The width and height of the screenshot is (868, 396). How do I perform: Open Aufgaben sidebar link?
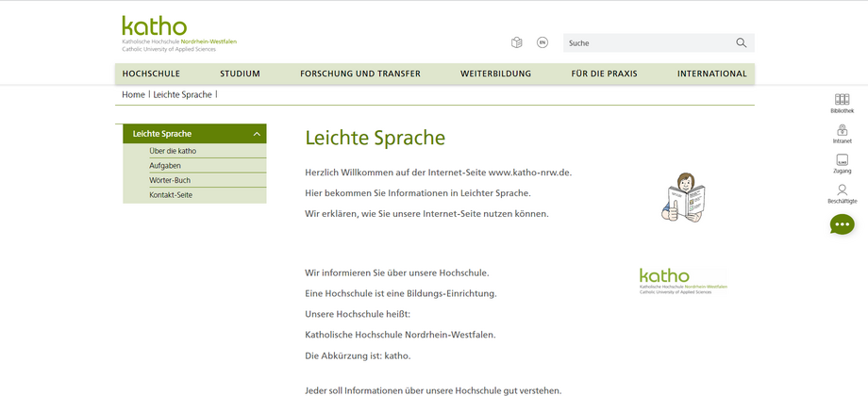[x=165, y=165]
